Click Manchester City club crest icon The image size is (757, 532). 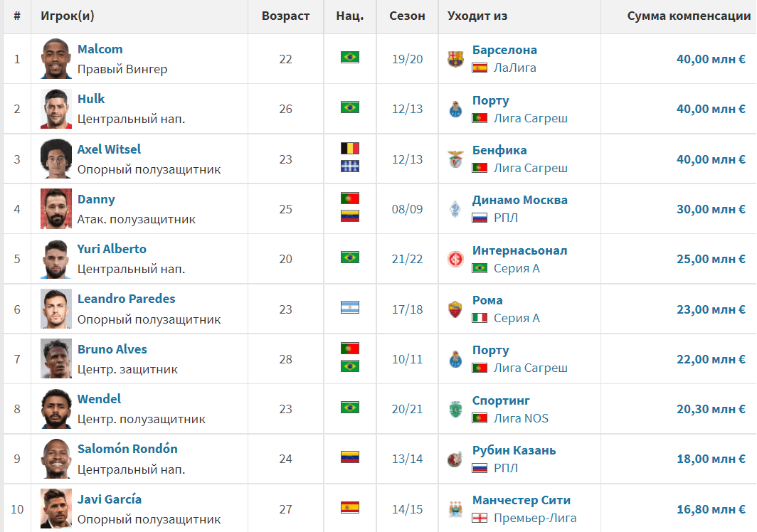pyautogui.click(x=455, y=509)
